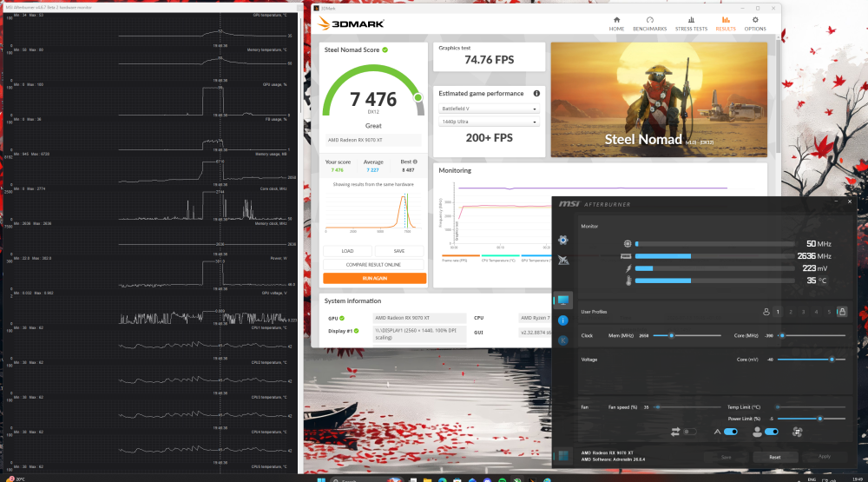868x482 pixels.
Task: Open the 1440p Ultra resolution dropdown
Action: [489, 122]
